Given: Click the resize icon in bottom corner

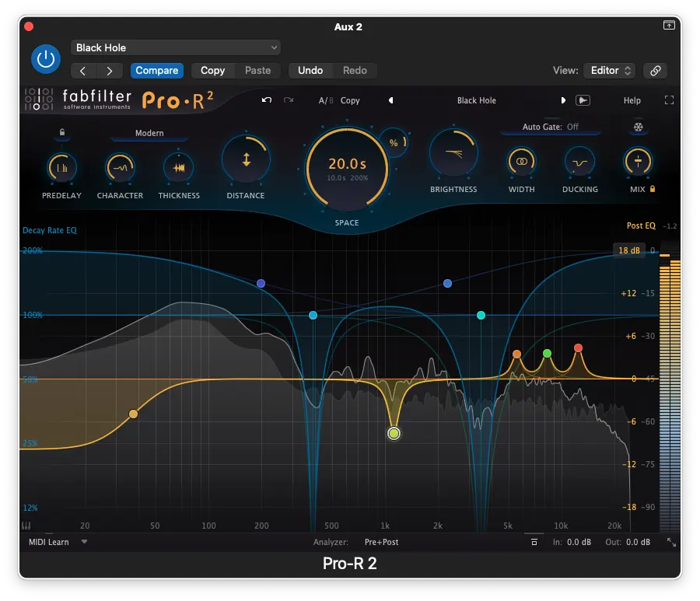Looking at the screenshot, I should pos(671,543).
